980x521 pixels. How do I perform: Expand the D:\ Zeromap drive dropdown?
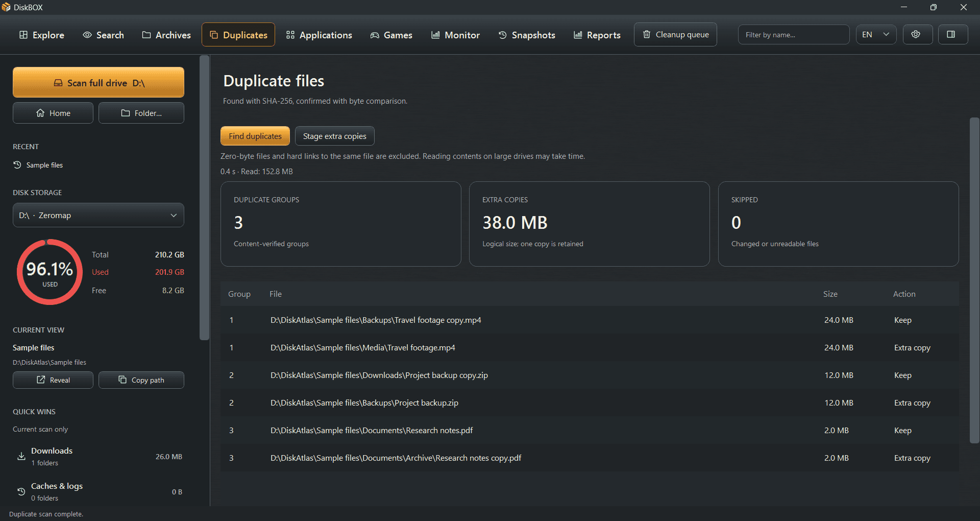(x=99, y=215)
